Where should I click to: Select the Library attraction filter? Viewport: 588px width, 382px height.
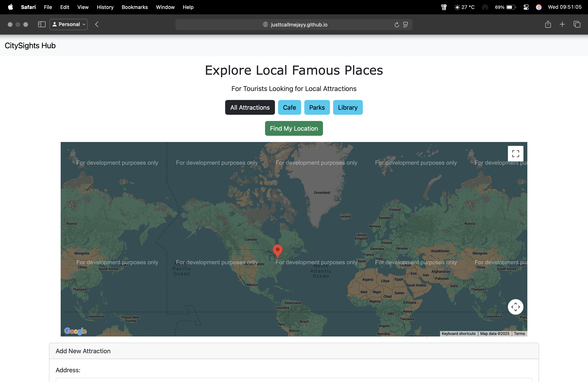348,107
